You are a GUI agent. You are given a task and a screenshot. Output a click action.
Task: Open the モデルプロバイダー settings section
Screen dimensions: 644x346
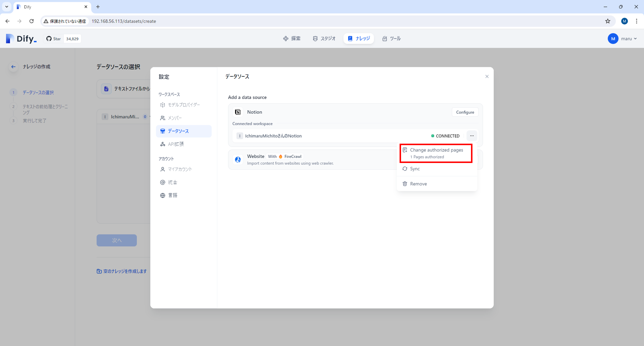pos(184,105)
